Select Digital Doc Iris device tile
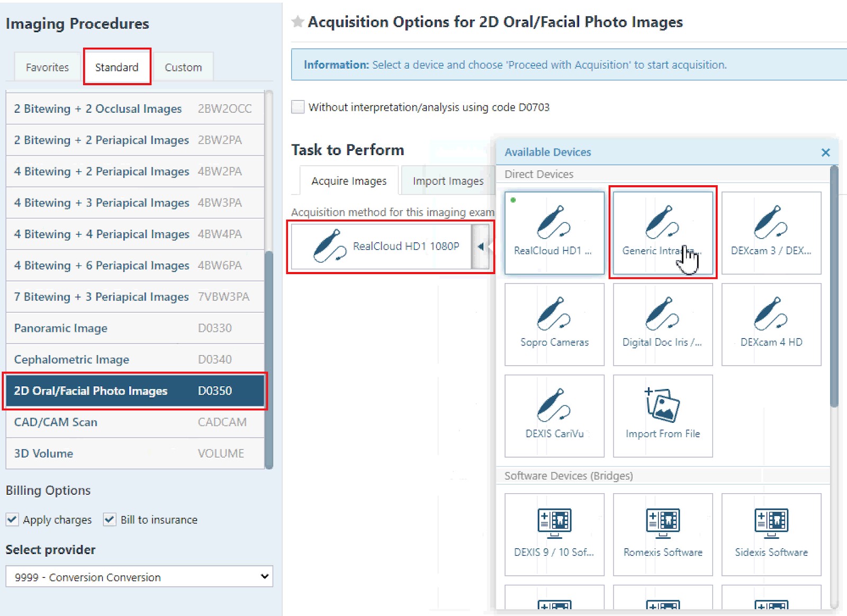The image size is (847, 616). click(x=663, y=324)
